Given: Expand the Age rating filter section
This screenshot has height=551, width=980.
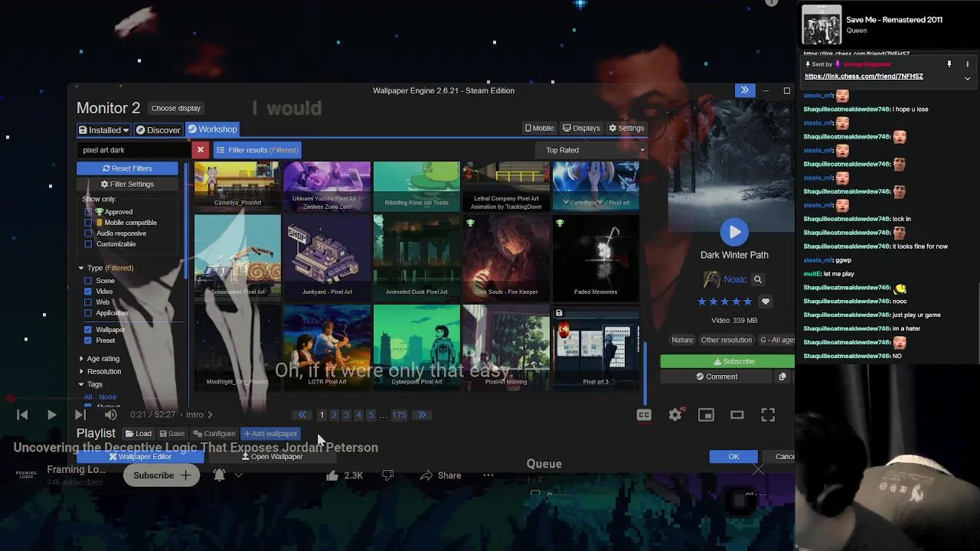Looking at the screenshot, I should pyautogui.click(x=81, y=359).
